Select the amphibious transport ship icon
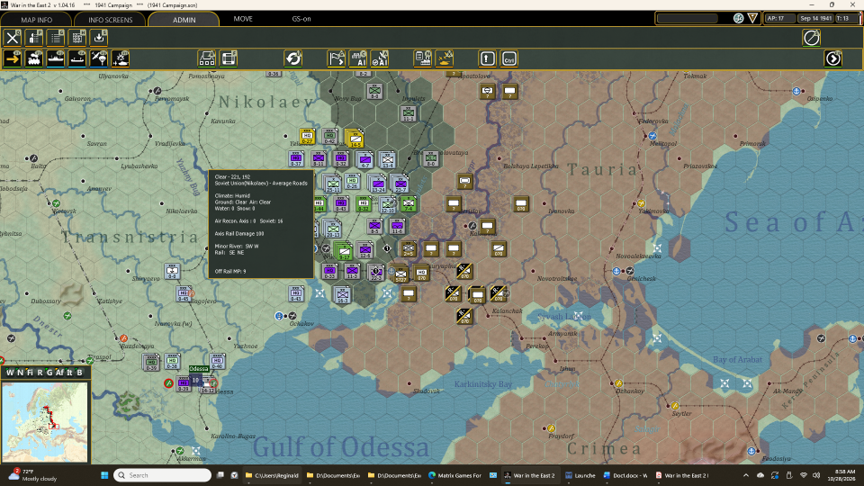The width and height of the screenshot is (864, 486). tap(77, 58)
